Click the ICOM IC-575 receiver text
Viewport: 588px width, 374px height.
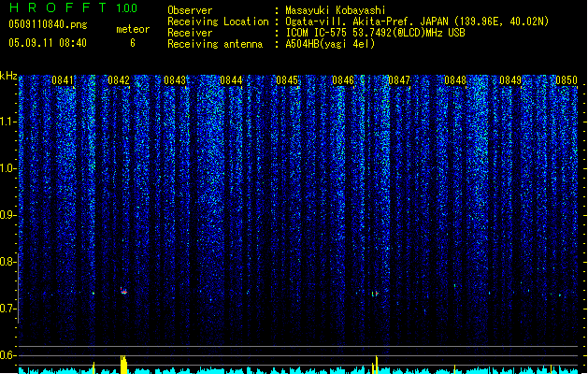point(375,33)
